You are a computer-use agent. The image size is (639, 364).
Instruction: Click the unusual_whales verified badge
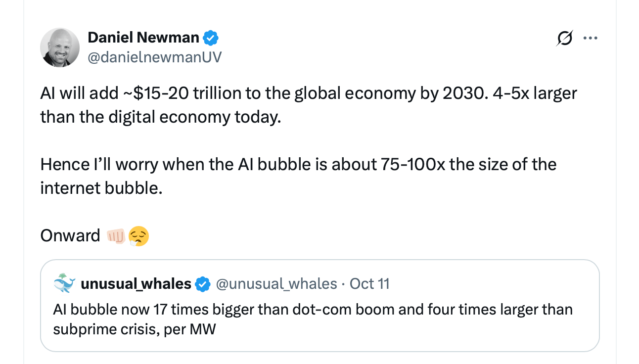(202, 284)
